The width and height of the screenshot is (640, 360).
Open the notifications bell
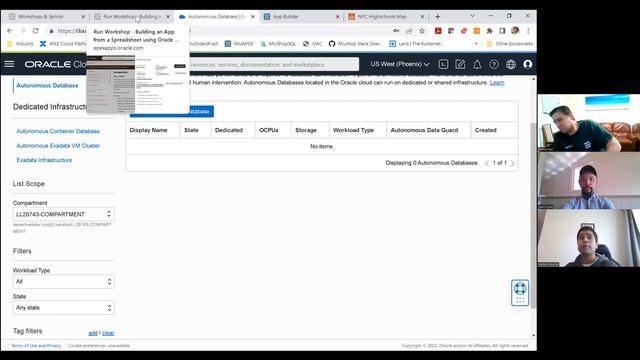pos(477,64)
